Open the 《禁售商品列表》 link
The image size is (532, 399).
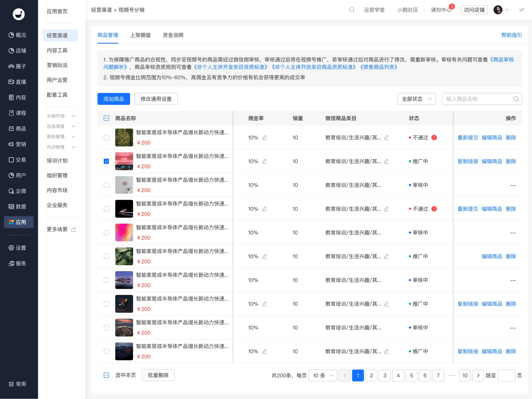tap(379, 67)
